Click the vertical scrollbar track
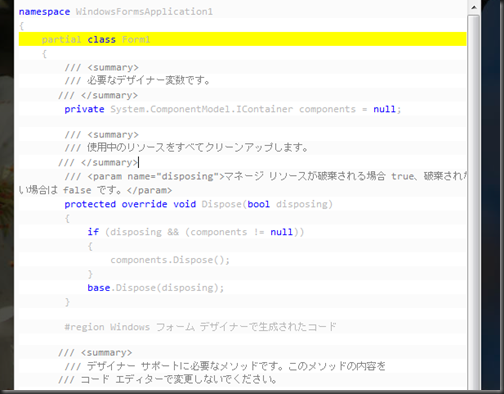 (x=474, y=203)
